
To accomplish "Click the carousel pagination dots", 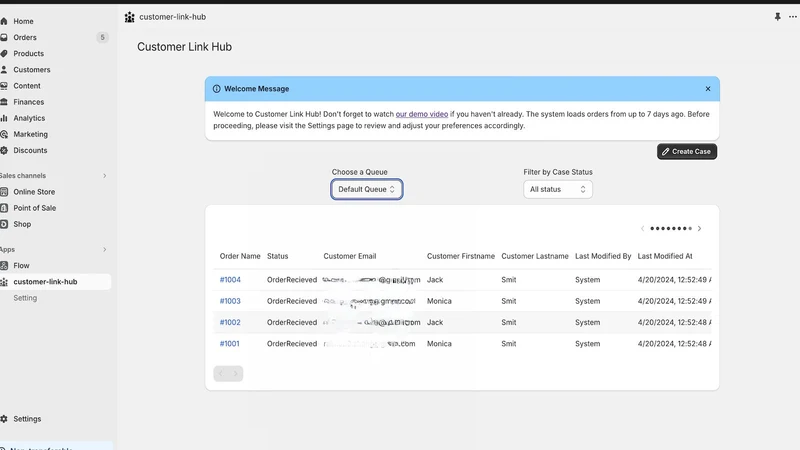I will (x=671, y=229).
